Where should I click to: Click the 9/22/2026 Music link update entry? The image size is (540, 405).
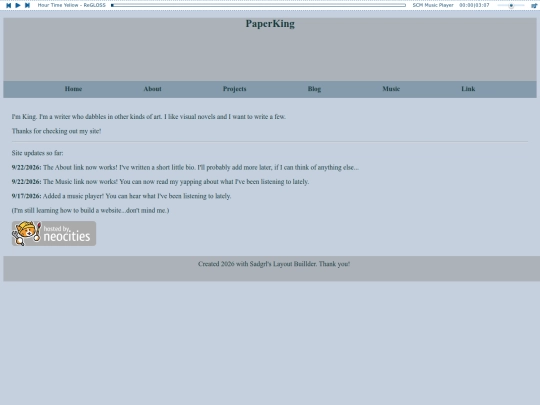pyautogui.click(x=160, y=181)
